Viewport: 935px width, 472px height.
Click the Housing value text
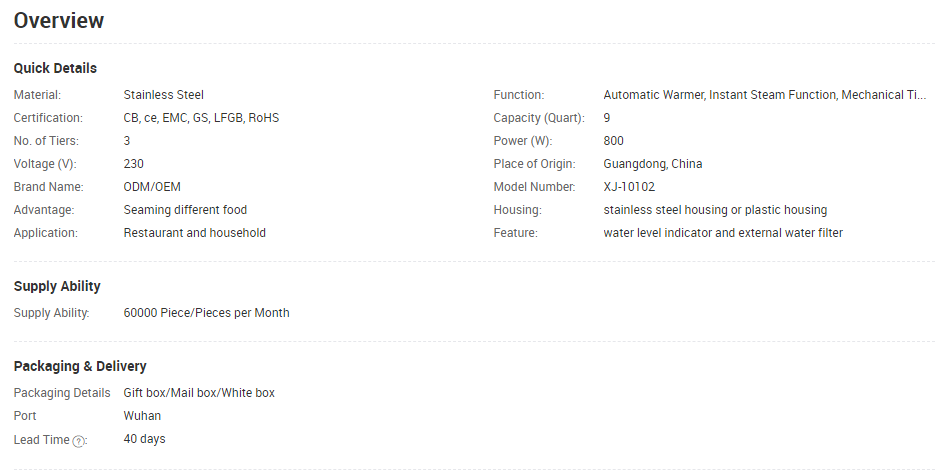point(715,210)
